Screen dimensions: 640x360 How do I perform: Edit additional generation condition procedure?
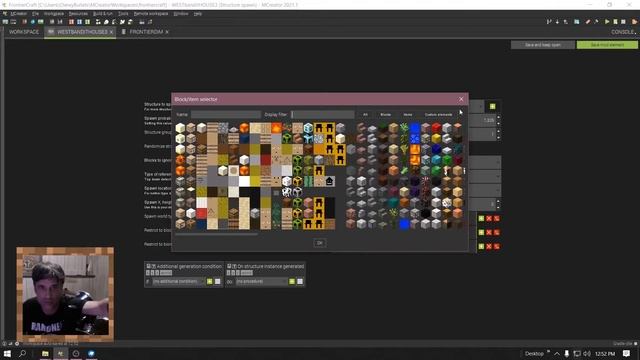click(x=218, y=282)
